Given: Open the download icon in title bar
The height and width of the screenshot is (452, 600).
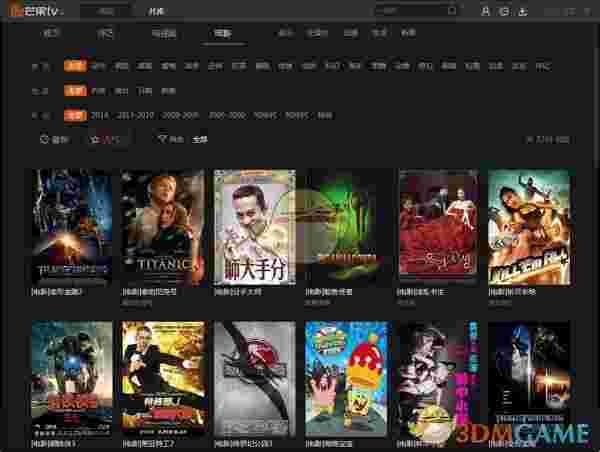Looking at the screenshot, I should [x=523, y=11].
